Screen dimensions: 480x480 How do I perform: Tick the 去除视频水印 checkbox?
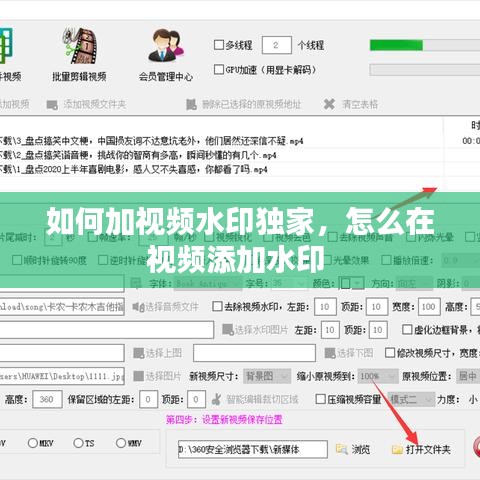click(217, 306)
